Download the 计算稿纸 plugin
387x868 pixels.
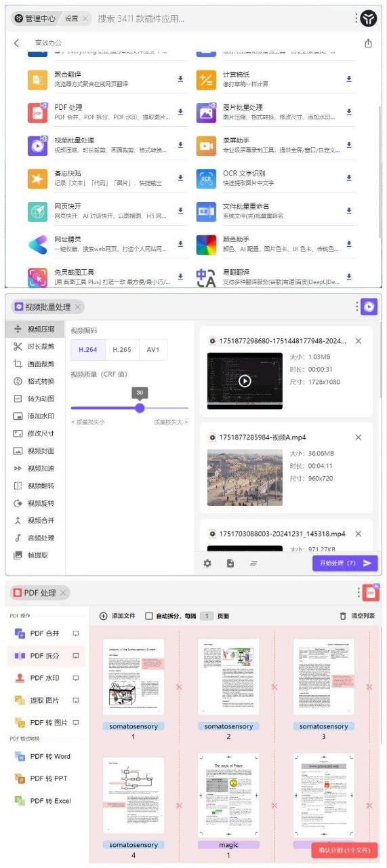pos(349,79)
